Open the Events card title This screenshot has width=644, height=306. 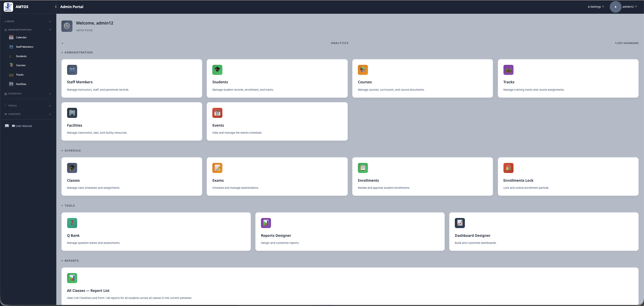218,125
